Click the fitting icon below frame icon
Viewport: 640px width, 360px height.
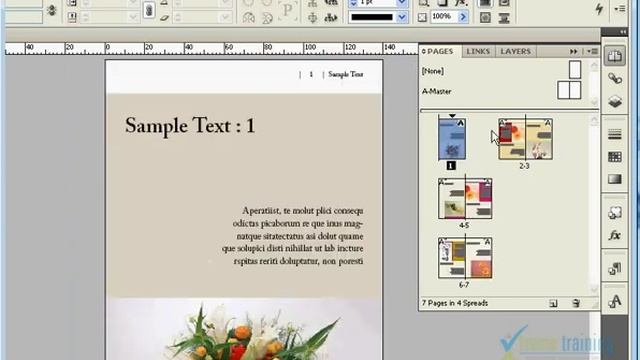485,18
